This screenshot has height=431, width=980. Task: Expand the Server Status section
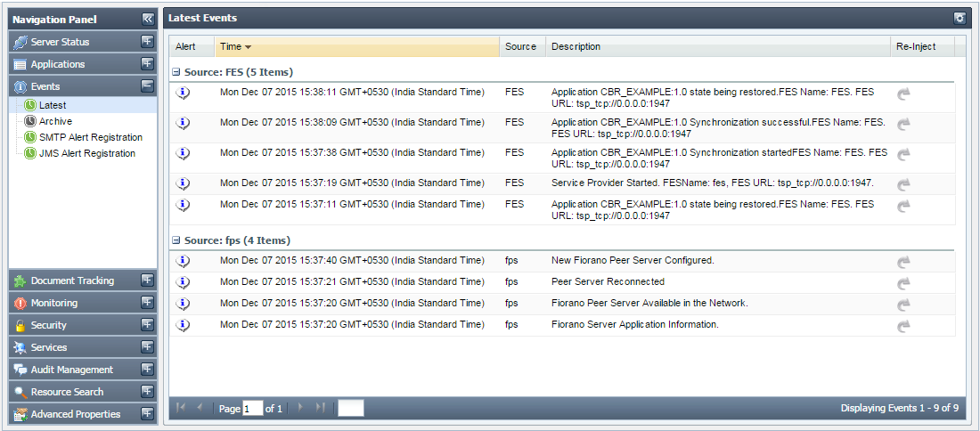(x=147, y=42)
